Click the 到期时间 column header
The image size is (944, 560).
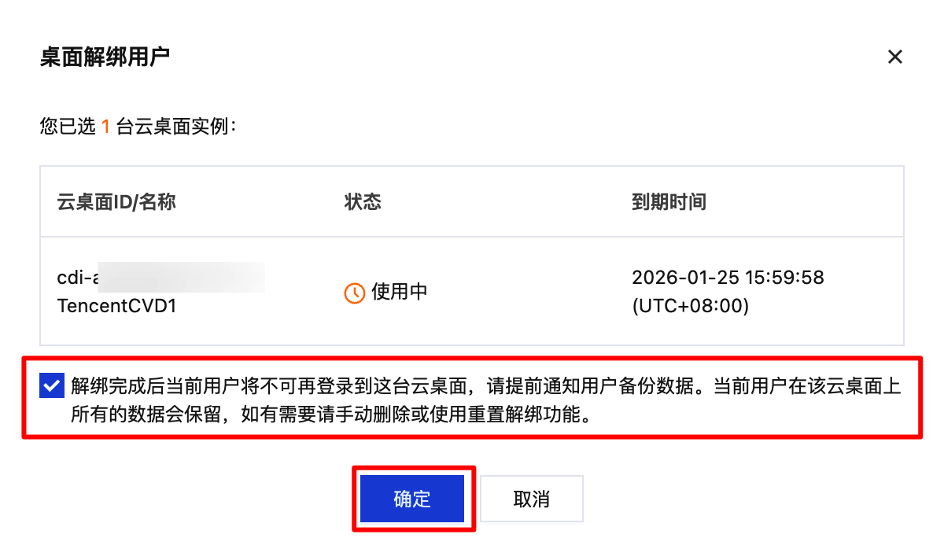pyautogui.click(x=669, y=201)
